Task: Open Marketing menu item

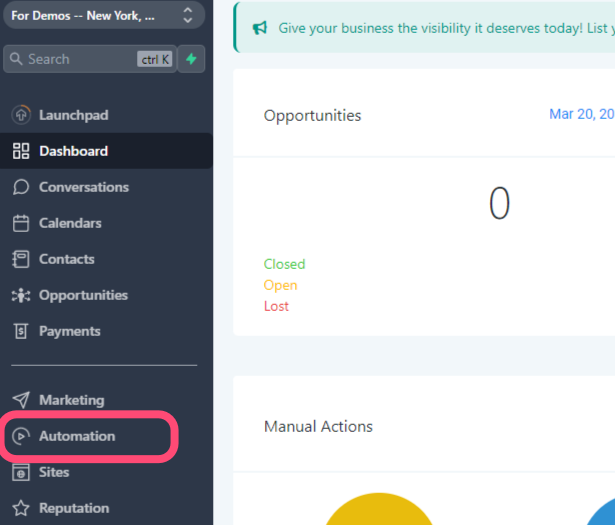Action: (x=106, y=400)
